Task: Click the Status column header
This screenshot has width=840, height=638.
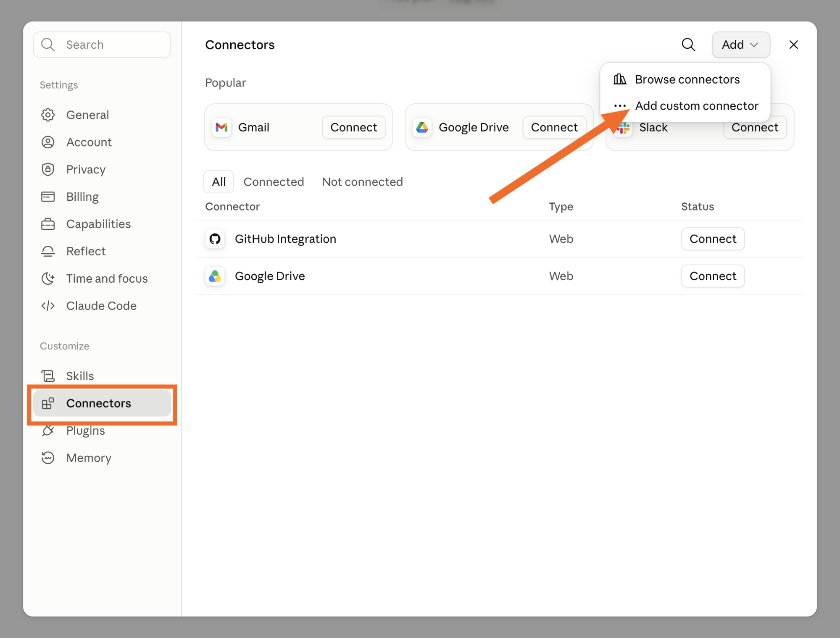Action: coord(698,206)
